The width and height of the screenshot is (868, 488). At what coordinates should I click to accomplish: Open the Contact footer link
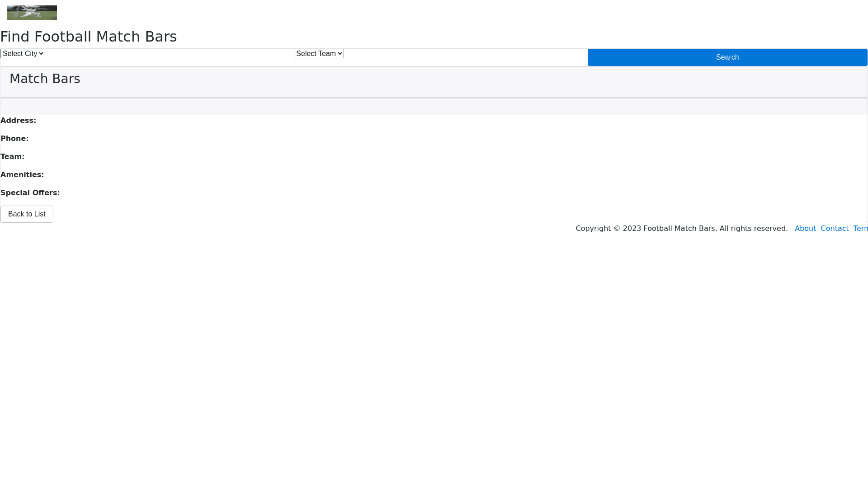pos(835,229)
